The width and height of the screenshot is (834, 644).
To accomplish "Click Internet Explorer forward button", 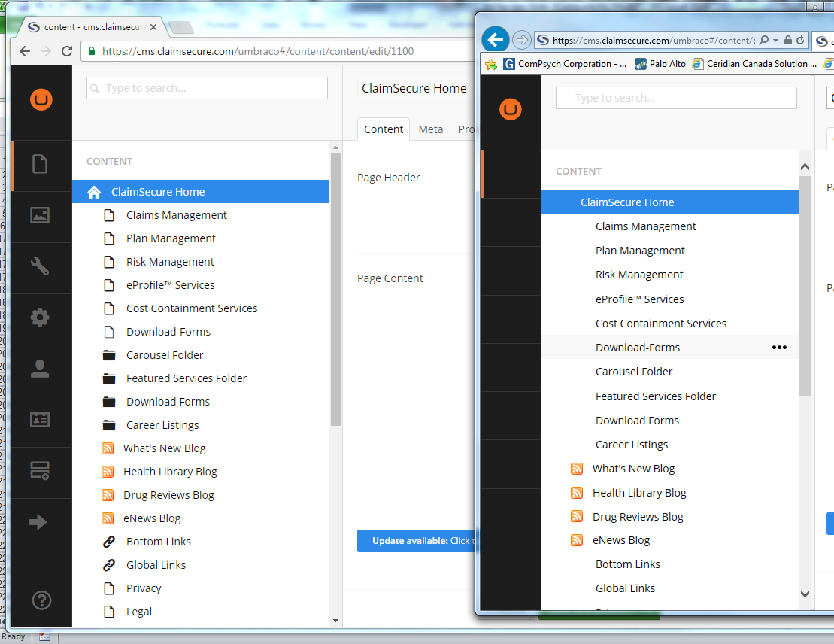I will pos(522,39).
